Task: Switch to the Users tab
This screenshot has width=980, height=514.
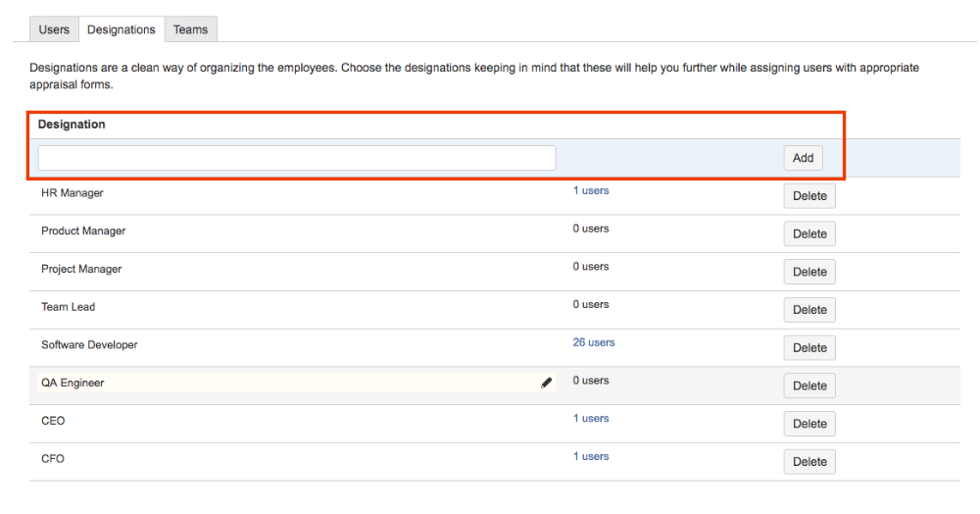Action: click(54, 29)
